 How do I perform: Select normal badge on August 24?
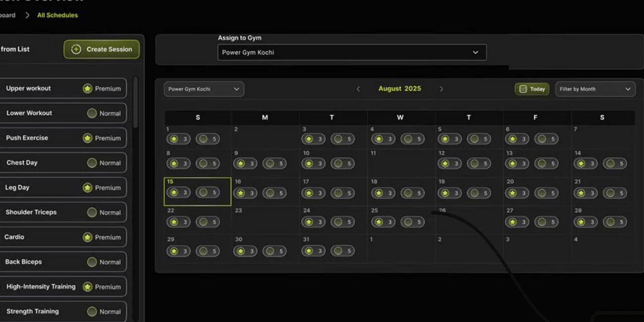tap(343, 222)
